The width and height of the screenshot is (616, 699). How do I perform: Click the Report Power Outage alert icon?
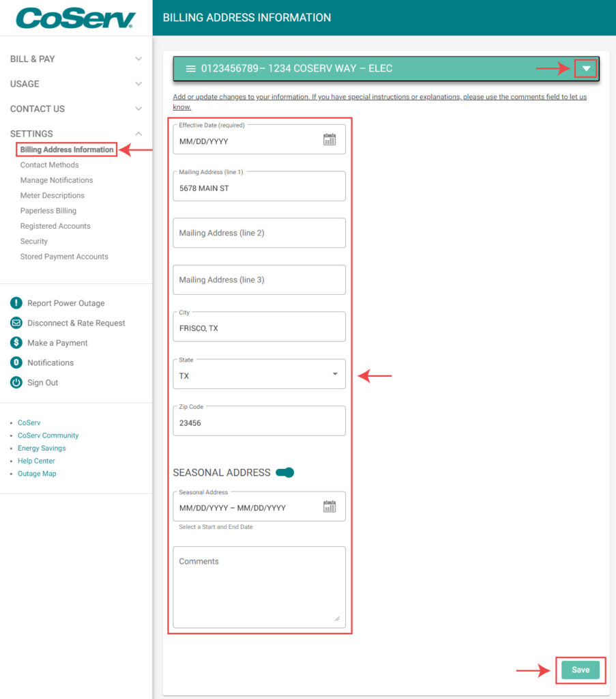click(x=16, y=303)
